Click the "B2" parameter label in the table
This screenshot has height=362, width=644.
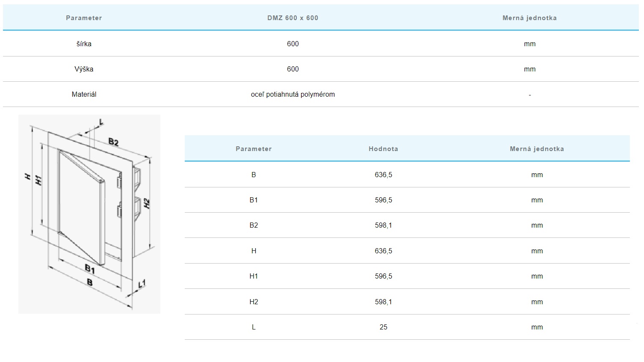coord(254,225)
